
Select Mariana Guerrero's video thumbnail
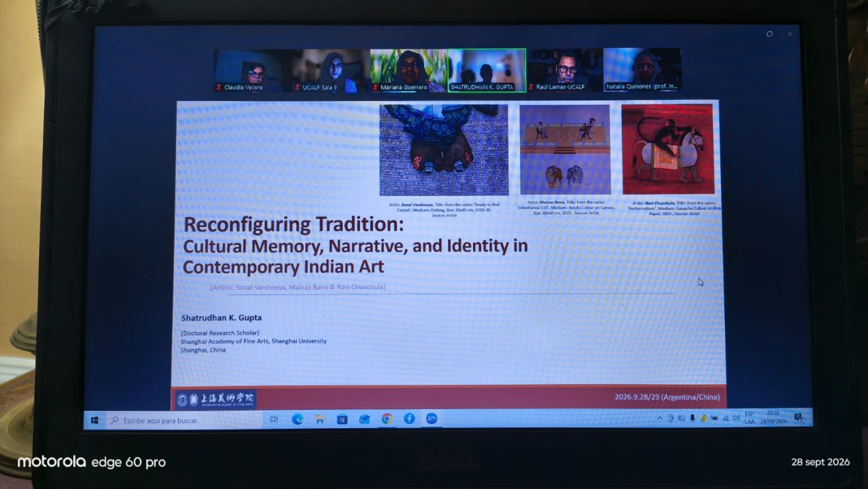pyautogui.click(x=409, y=71)
